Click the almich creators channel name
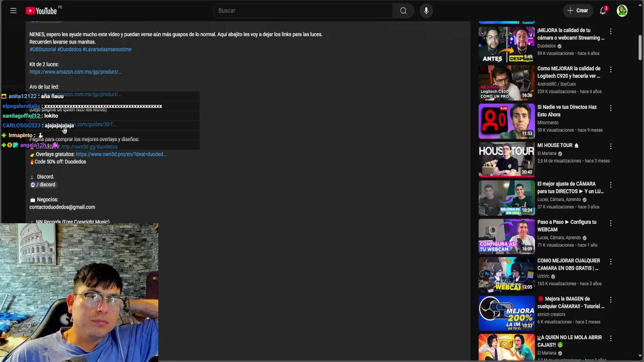Screen dimensions: 644x362 pyautogui.click(x=551, y=315)
